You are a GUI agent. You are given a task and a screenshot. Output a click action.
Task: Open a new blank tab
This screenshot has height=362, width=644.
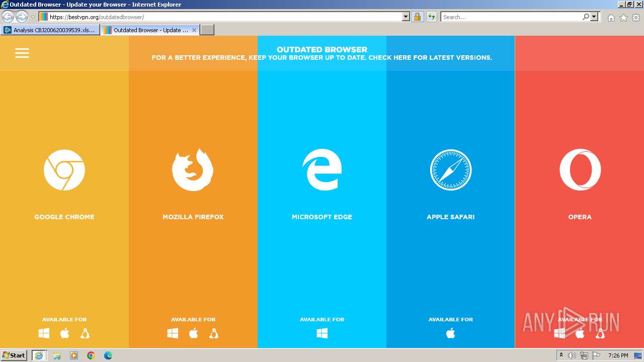point(207,30)
